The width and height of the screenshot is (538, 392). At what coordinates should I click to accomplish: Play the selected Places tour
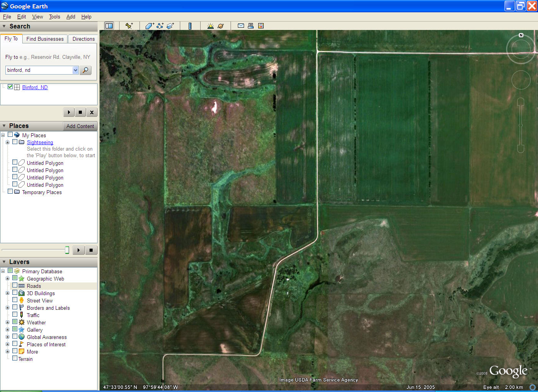pyautogui.click(x=78, y=250)
